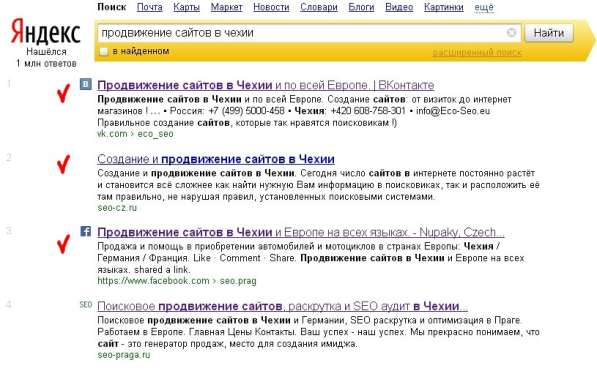The height and width of the screenshot is (371, 597).
Task: Open the Facebook result 'Продвижение сайтов в Чехии и Европе на всех языках'
Action: click(301, 232)
